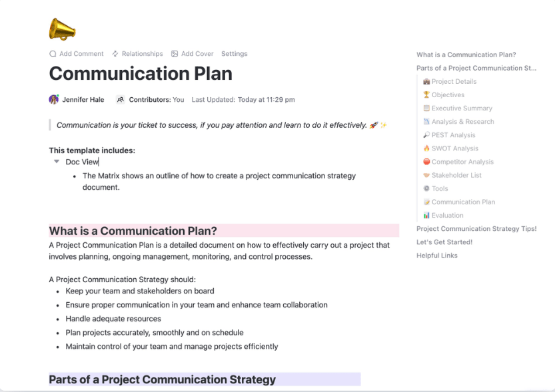The image size is (555, 392).
Task: Click the Contributors people icon
Action: click(x=121, y=100)
